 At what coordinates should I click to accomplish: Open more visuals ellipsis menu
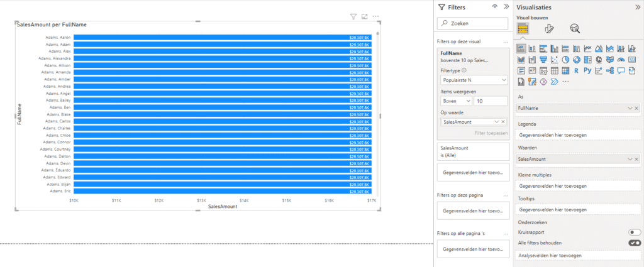(x=565, y=82)
